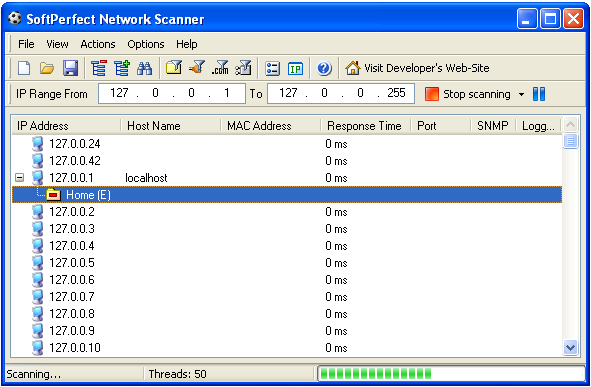
Task: Open search with the binoculars icon
Action: [x=145, y=68]
